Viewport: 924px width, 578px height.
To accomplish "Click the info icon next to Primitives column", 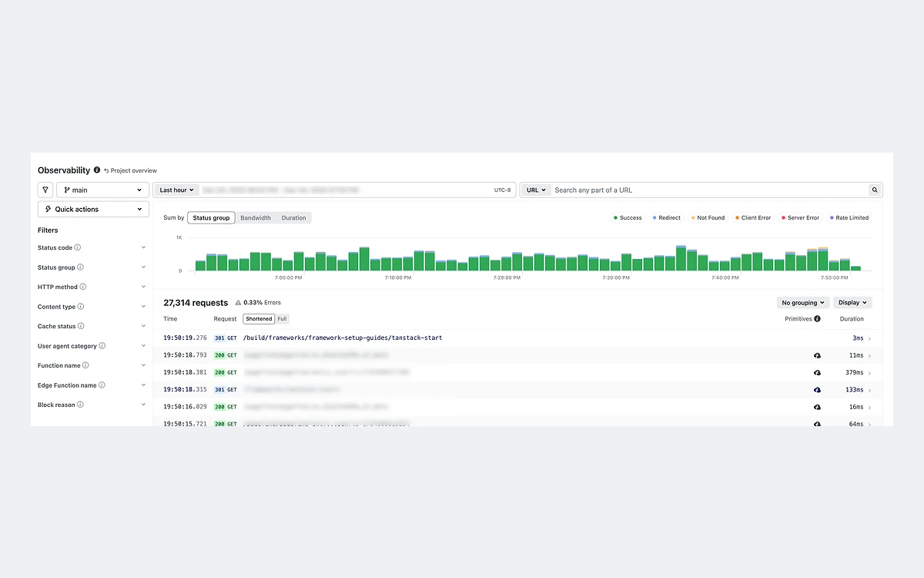I will [817, 318].
